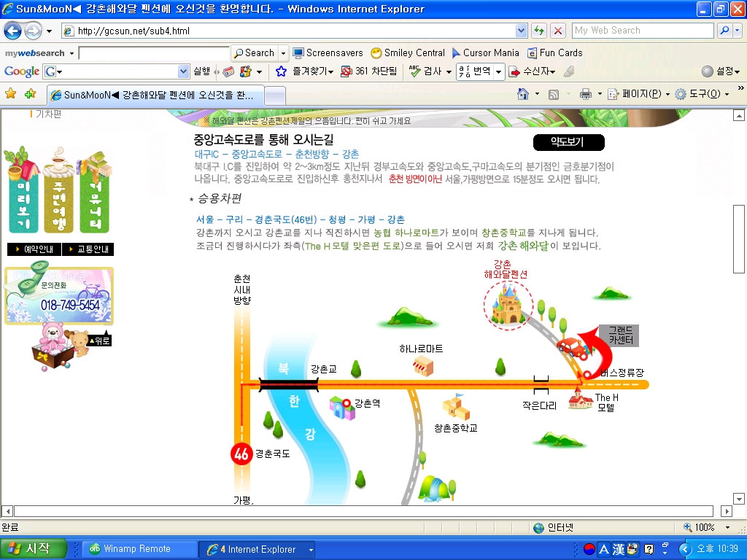Select the Sun&MooN browser tab
This screenshot has height=560, width=747.
153,95
